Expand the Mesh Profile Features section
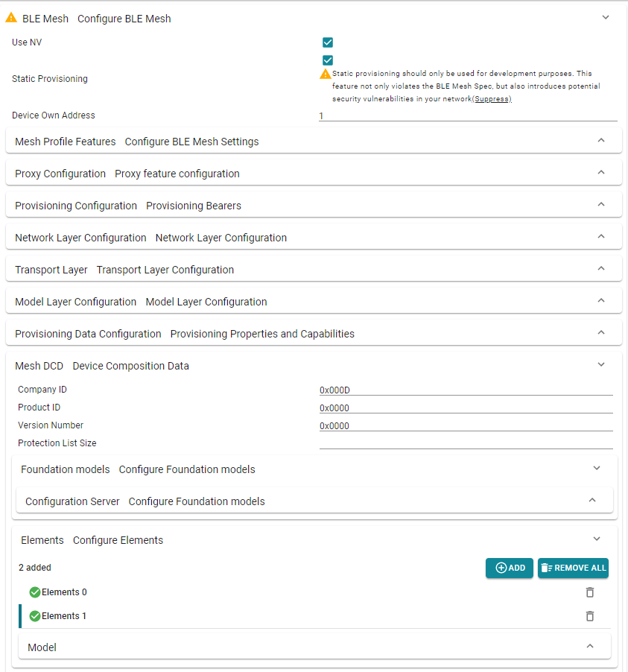The width and height of the screenshot is (628, 672). tap(601, 141)
